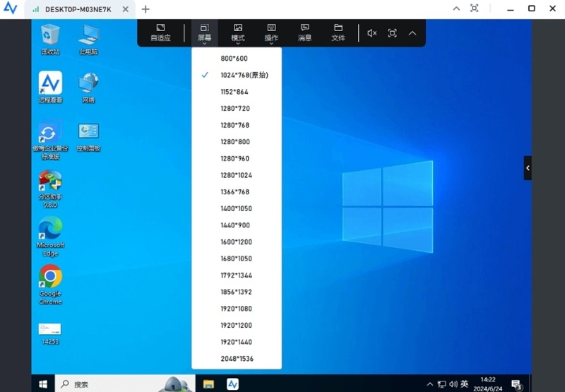Launch Google Chrome from the remote desktop
Viewport: 565px width, 392px height.
(50, 284)
